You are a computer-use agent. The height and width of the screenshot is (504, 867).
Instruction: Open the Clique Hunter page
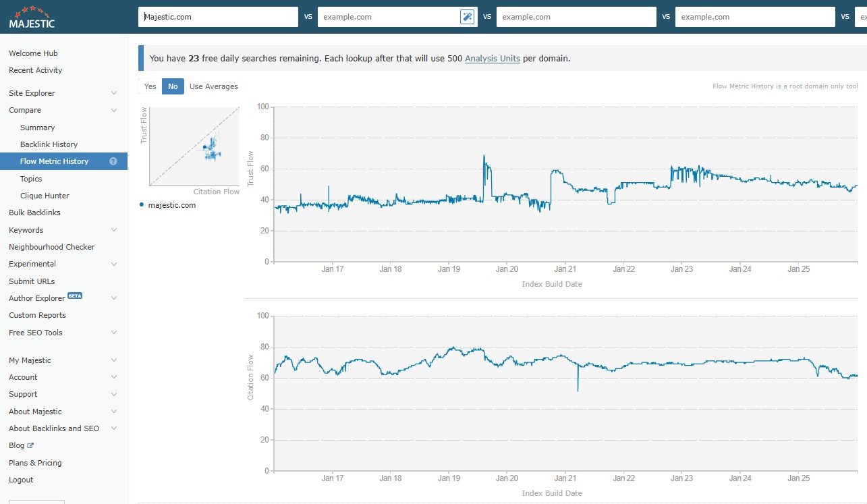coord(45,196)
